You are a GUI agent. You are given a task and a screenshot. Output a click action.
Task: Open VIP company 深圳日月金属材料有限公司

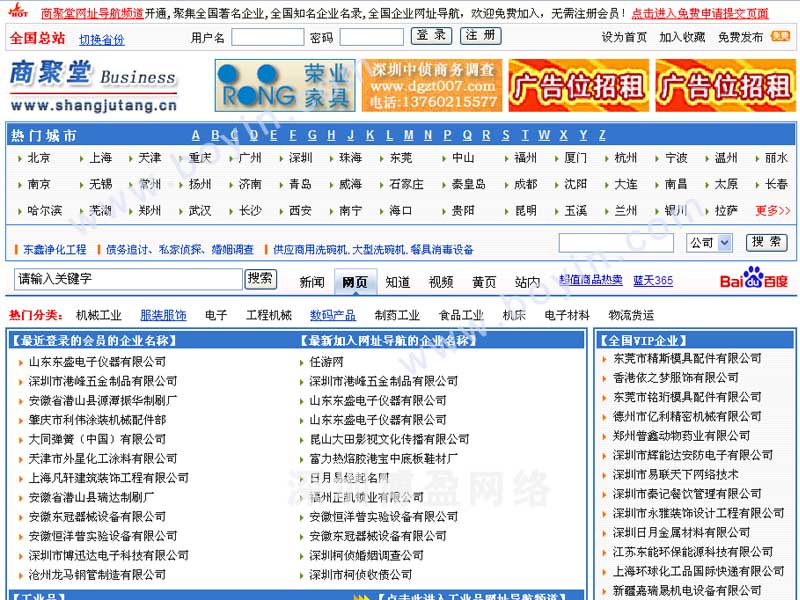682,533
